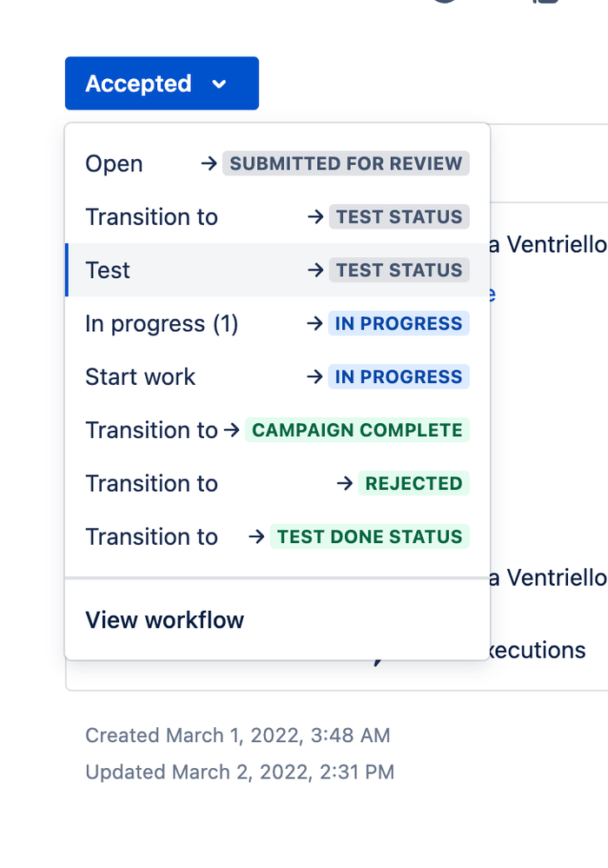The width and height of the screenshot is (608, 868).
Task: Click the arrow icon preceding REJECTED
Action: coord(347,483)
